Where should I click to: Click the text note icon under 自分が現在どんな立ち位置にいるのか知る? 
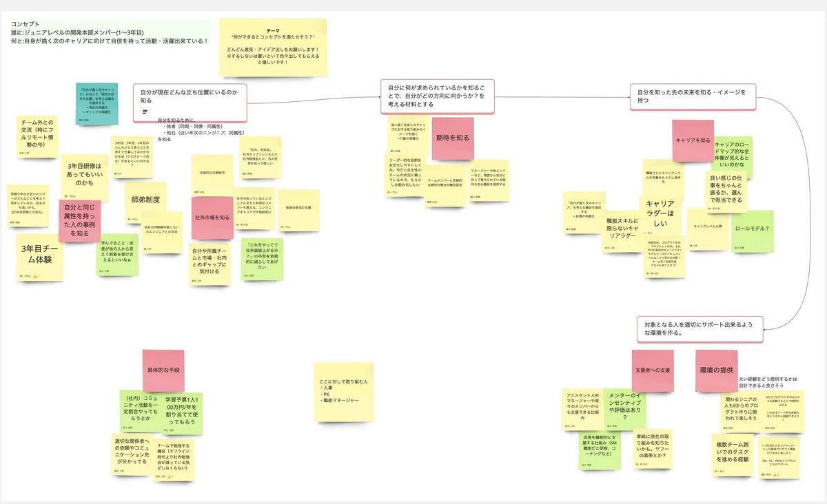click(145, 112)
